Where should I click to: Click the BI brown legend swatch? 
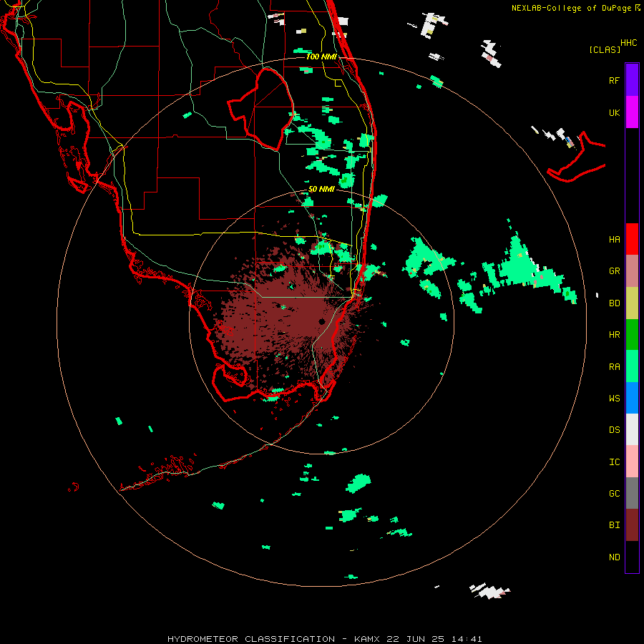(x=632, y=525)
